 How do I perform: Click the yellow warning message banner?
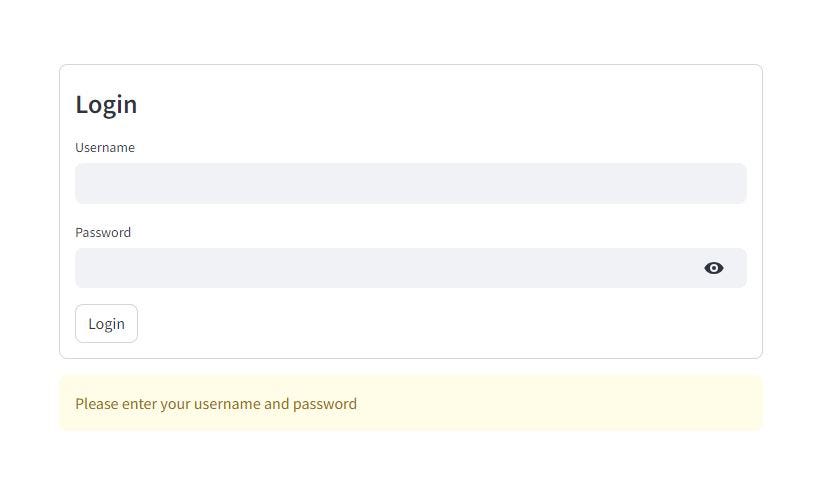[410, 404]
